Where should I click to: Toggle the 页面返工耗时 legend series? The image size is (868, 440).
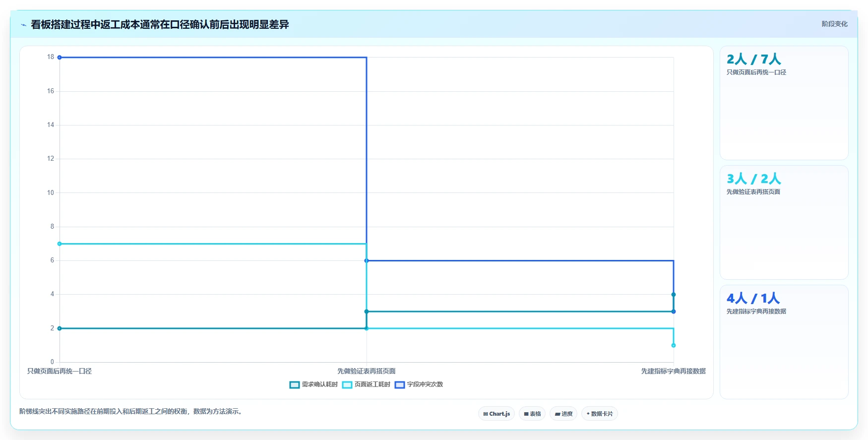[x=366, y=384]
